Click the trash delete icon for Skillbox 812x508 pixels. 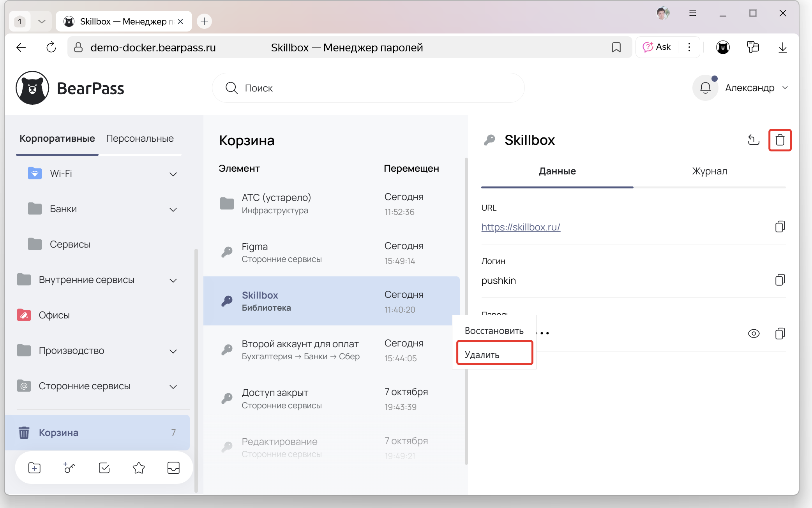pos(780,140)
